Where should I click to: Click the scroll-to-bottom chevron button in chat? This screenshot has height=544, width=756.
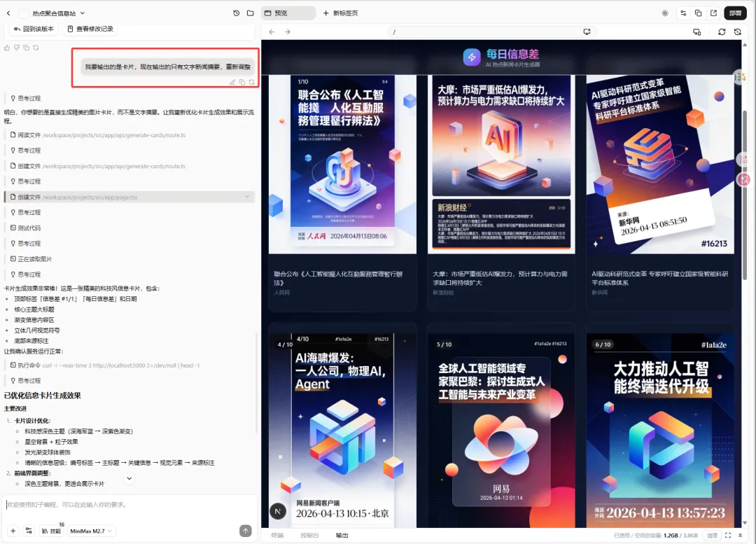pyautogui.click(x=129, y=478)
